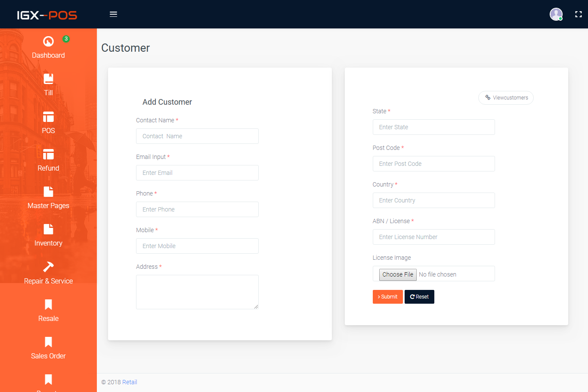This screenshot has width=588, height=392.
Task: Reset the customer form
Action: [x=419, y=297]
